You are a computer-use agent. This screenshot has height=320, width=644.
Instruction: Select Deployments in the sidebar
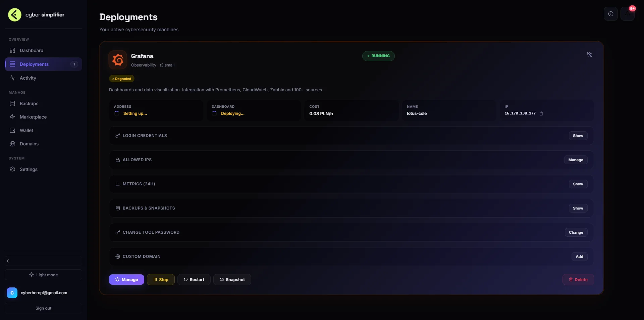pyautogui.click(x=43, y=64)
